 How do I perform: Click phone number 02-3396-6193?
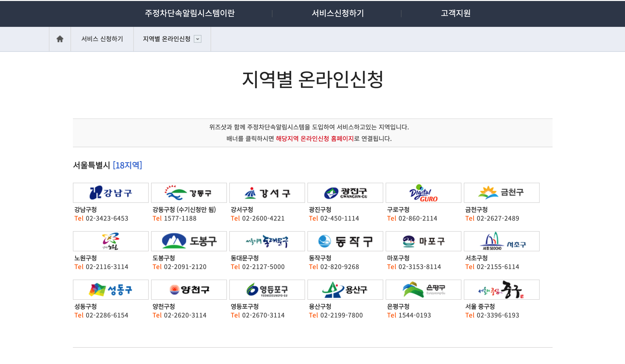point(498,315)
